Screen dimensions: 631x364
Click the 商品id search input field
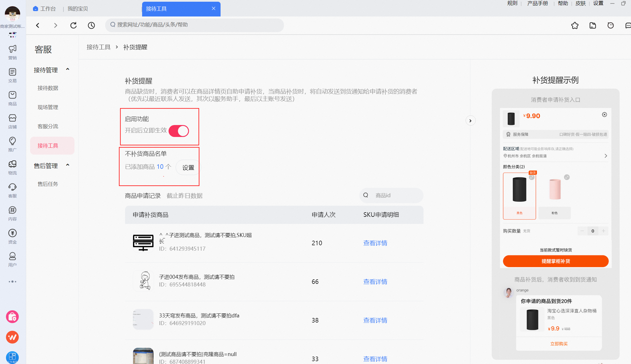tap(391, 195)
